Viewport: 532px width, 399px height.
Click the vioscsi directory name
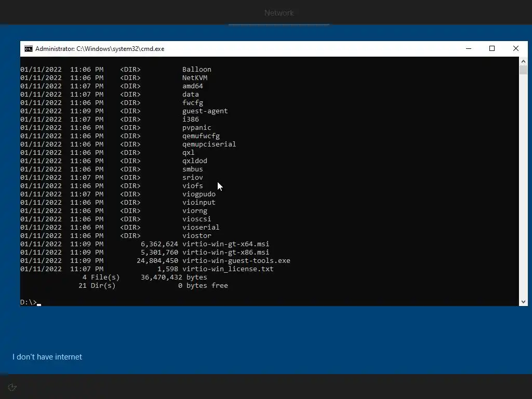(197, 219)
